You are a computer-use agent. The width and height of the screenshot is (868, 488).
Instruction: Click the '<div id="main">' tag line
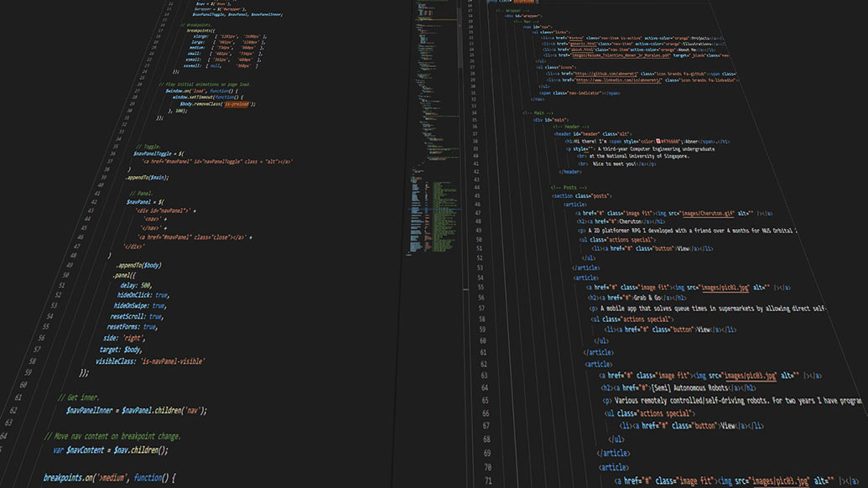pyautogui.click(x=550, y=120)
